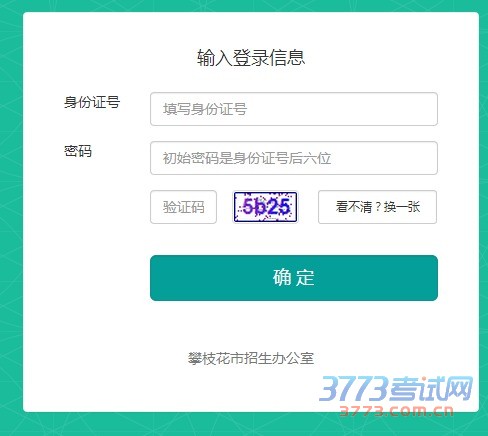Screen dimensions: 488x436
Task: Click the 5b25 captcha image
Action: [265, 207]
